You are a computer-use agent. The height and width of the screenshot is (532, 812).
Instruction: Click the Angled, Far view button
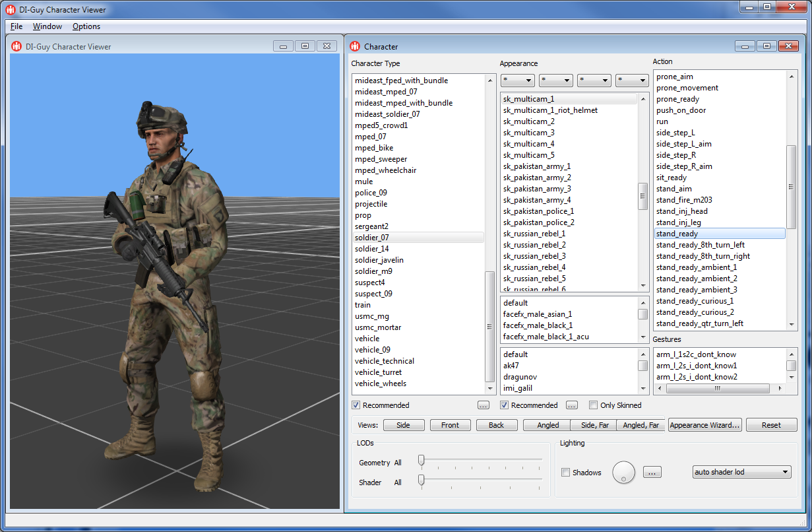pos(641,425)
